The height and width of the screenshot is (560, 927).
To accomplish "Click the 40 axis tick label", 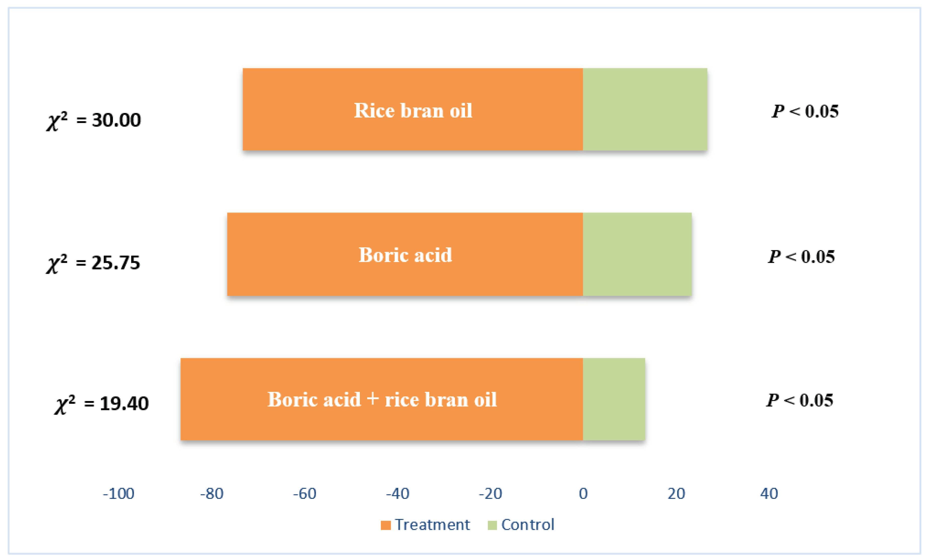I will pos(769,493).
